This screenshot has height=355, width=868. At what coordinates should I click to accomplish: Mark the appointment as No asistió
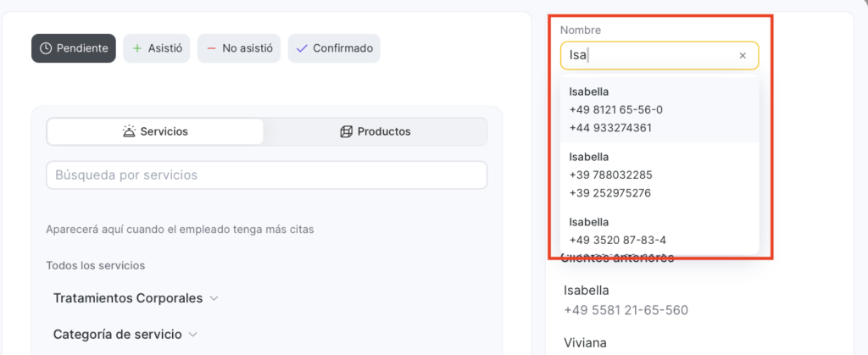tap(239, 48)
